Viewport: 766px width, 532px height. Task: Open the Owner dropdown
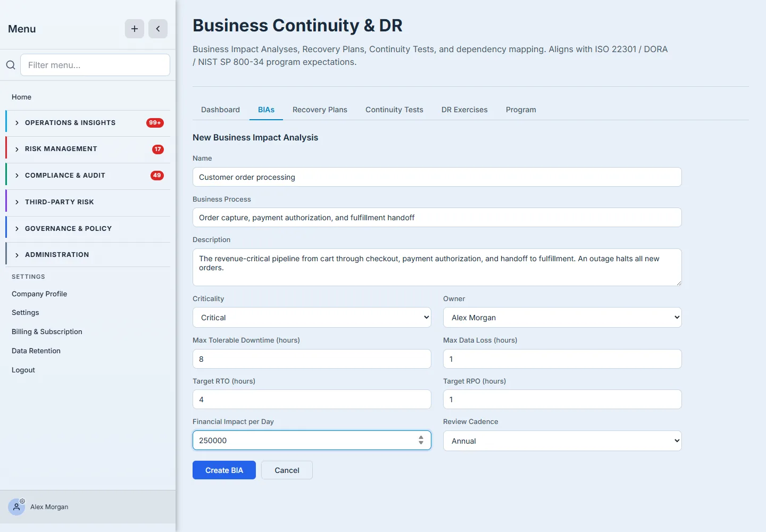[x=562, y=318]
